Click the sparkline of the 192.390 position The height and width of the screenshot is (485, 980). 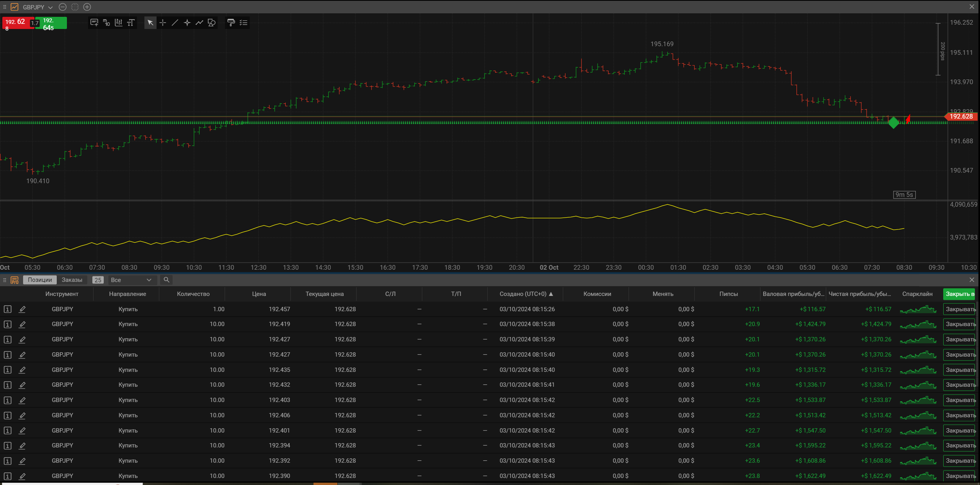pos(918,476)
